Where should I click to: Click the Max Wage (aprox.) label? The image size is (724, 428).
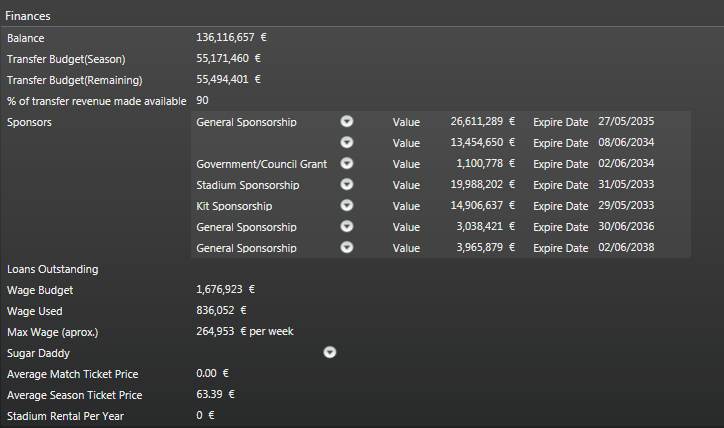[53, 332]
